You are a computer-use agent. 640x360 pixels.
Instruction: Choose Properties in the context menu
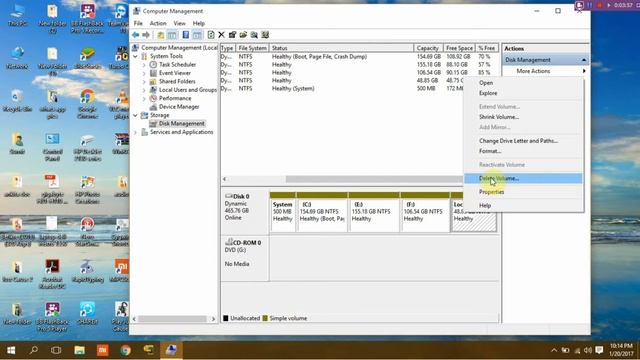[523, 192]
